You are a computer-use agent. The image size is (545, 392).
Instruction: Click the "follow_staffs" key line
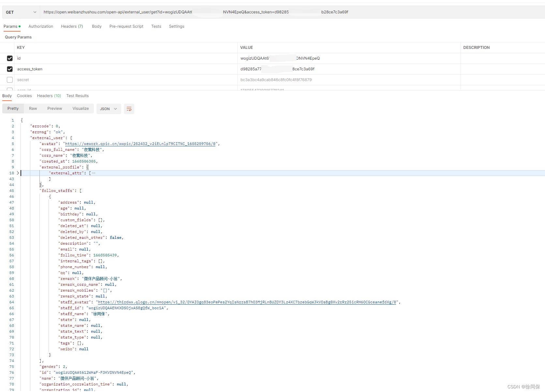(61, 191)
